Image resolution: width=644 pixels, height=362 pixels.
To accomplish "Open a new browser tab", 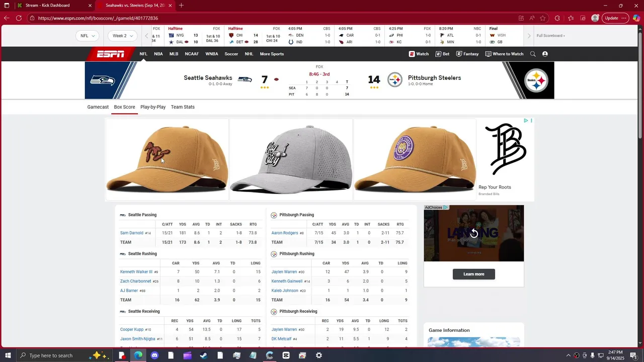I will [181, 6].
